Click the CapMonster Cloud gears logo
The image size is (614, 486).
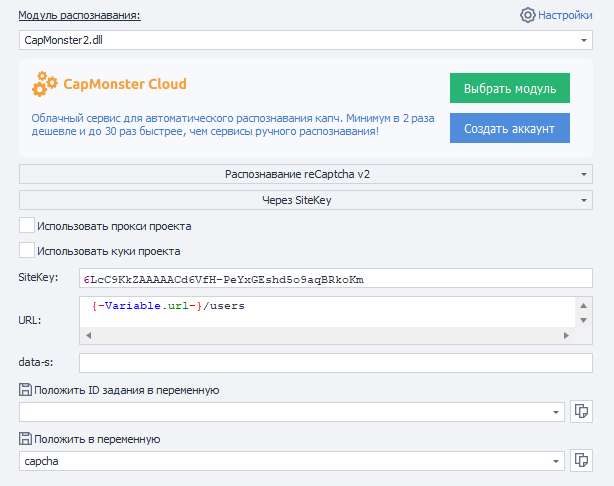coord(45,84)
